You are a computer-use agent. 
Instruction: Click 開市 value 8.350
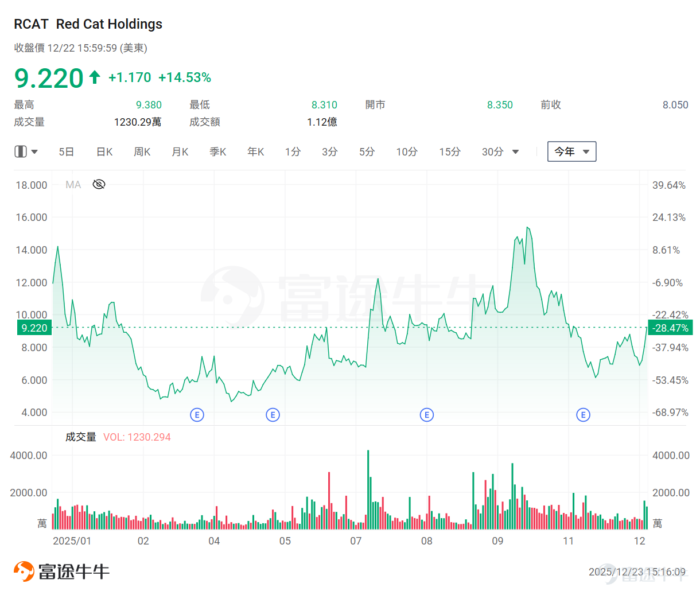coord(500,105)
